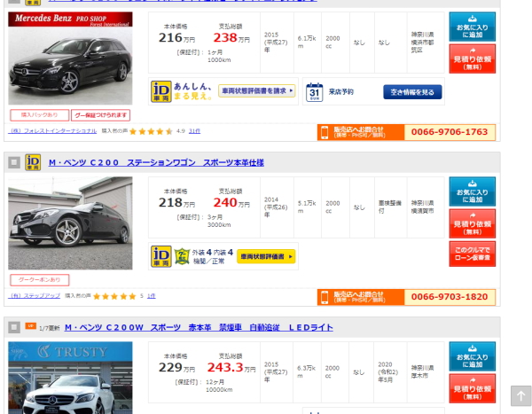Click 4.9 star rating for フォレストインターナショナル
The width and height of the screenshot is (532, 414).
click(x=151, y=131)
